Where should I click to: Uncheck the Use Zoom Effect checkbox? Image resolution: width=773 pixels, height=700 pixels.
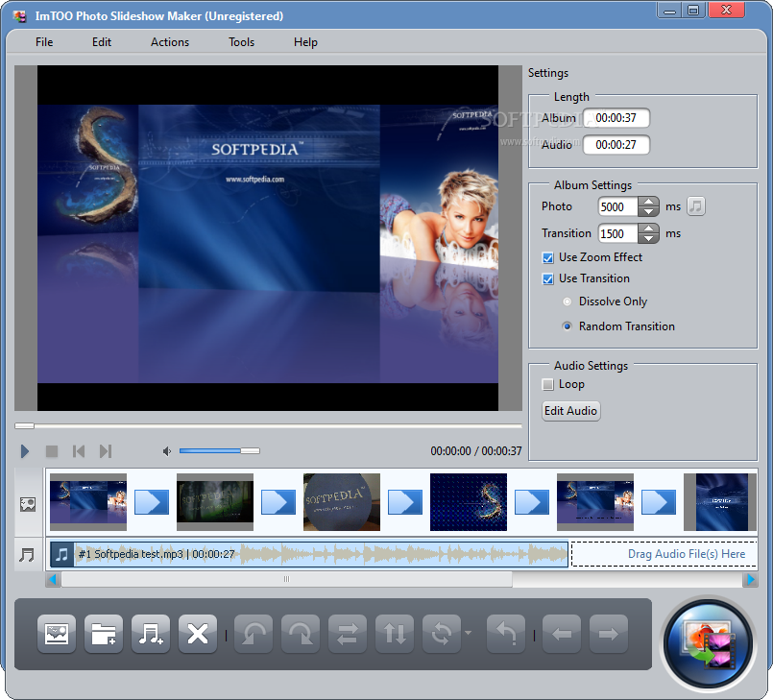tap(547, 257)
